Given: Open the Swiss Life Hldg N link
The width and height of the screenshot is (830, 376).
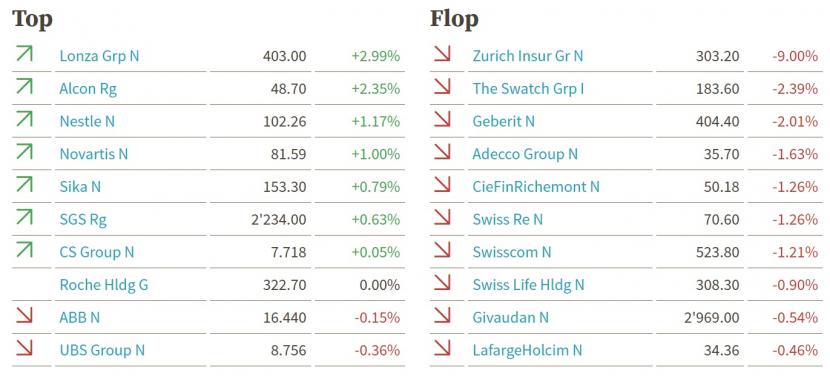Looking at the screenshot, I should (x=528, y=285).
